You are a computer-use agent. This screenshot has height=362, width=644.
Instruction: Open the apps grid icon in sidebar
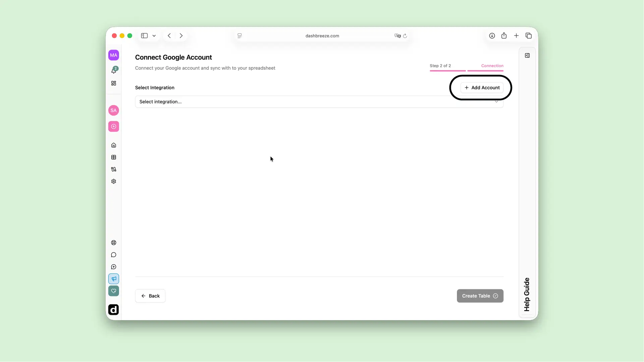pyautogui.click(x=114, y=83)
